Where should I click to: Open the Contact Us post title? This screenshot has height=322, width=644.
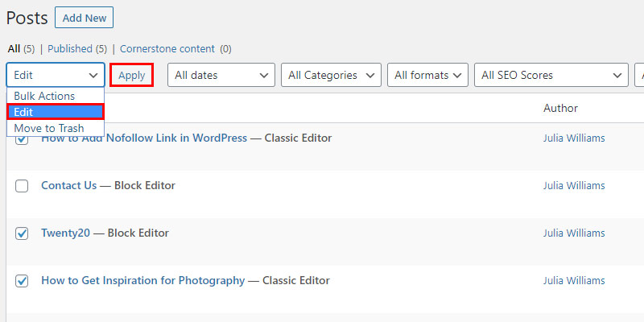[x=69, y=185]
